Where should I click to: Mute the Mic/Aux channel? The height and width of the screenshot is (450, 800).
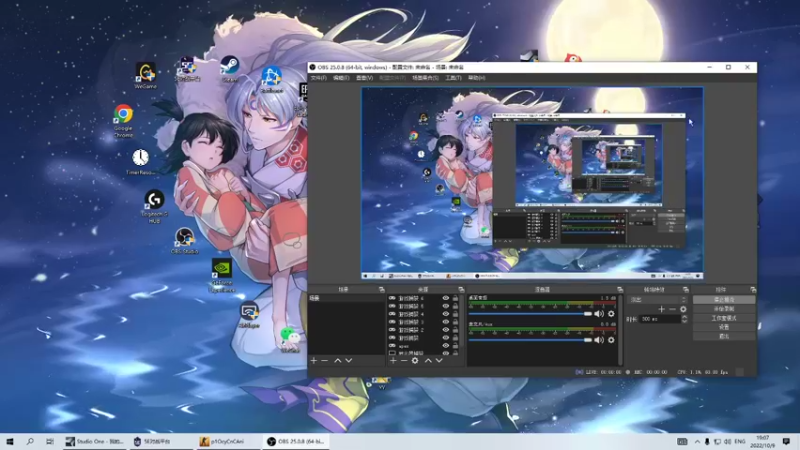pyautogui.click(x=599, y=340)
